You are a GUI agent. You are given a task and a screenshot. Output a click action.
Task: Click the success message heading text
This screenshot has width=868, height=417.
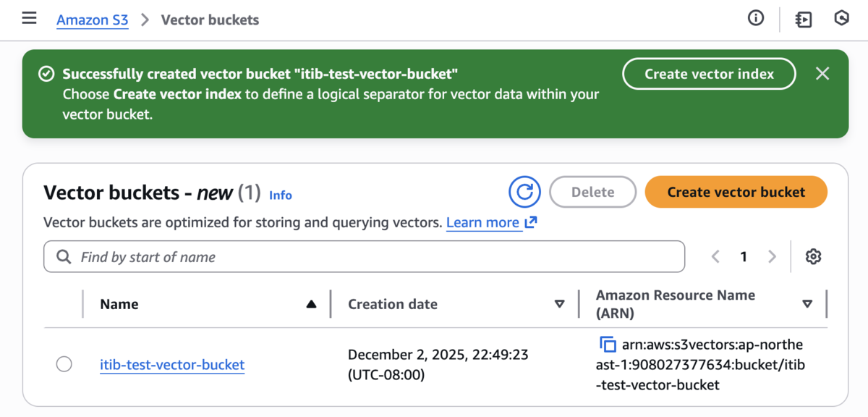(x=260, y=74)
